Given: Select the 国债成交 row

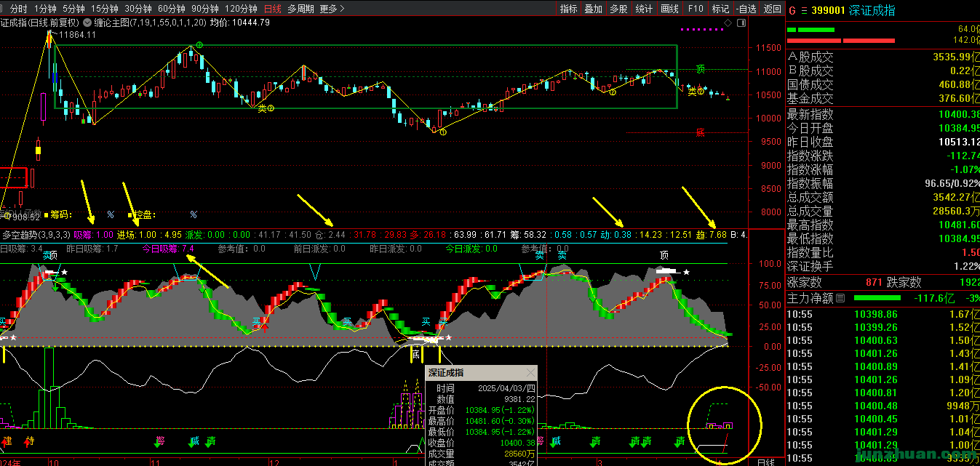Looking at the screenshot, I should pyautogui.click(x=883, y=84).
